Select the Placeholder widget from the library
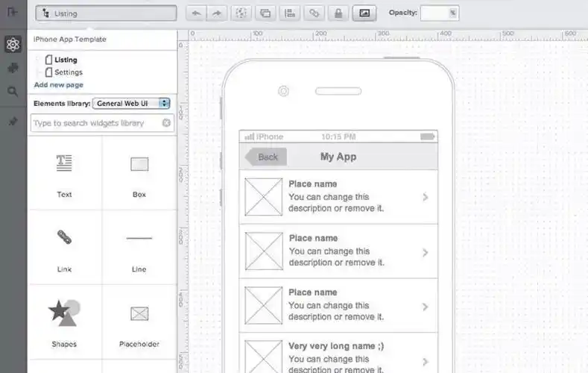Screen dimensions: 588x373 (x=139, y=322)
